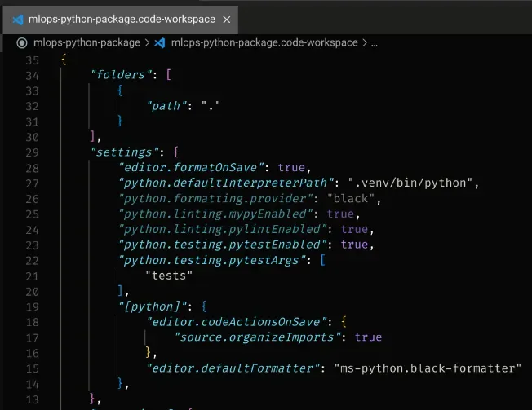Click the "folders" key on line 34
Viewport: 532px width, 410px height.
[121, 75]
